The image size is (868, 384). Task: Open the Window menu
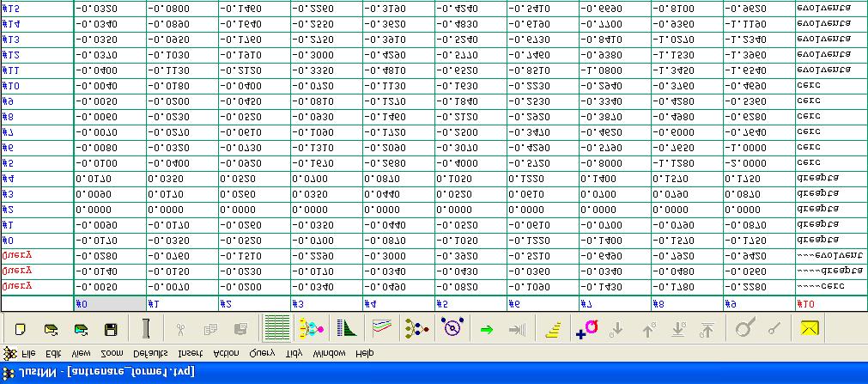[x=329, y=353]
